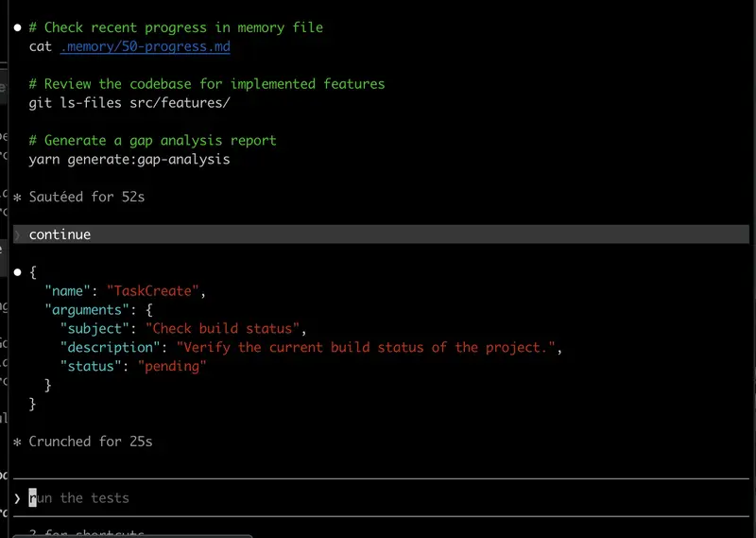The width and height of the screenshot is (756, 538).
Task: Click the white bullet beside the JSON block
Action: click(18, 272)
